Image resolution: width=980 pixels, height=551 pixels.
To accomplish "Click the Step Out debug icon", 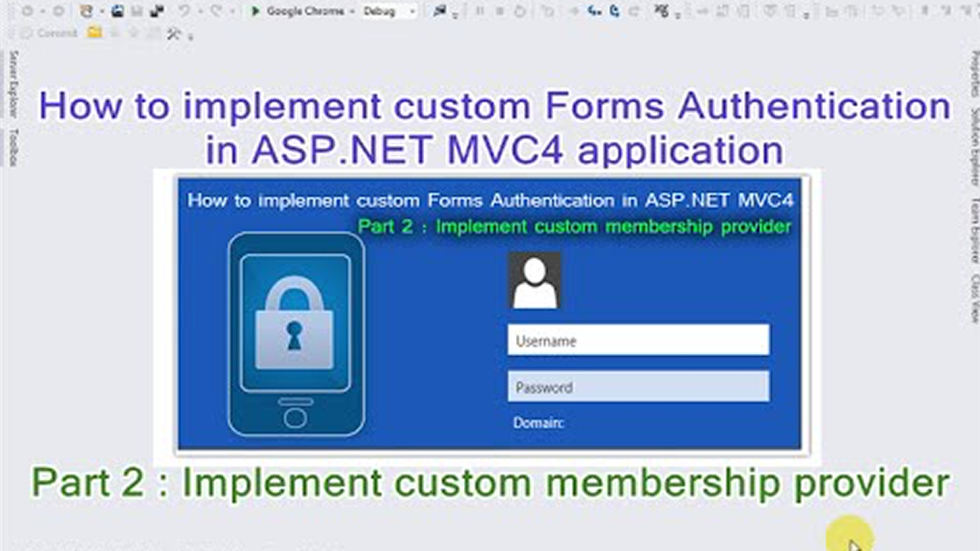I will click(x=633, y=11).
